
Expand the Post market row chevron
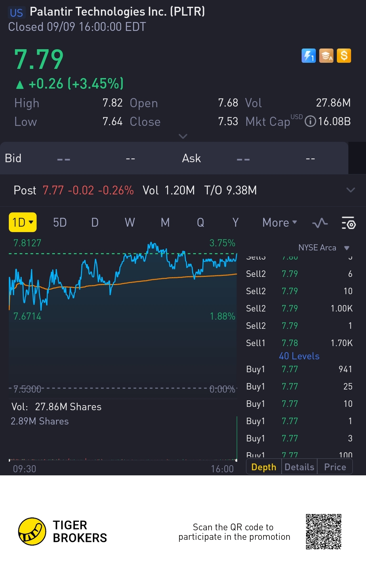point(351,190)
